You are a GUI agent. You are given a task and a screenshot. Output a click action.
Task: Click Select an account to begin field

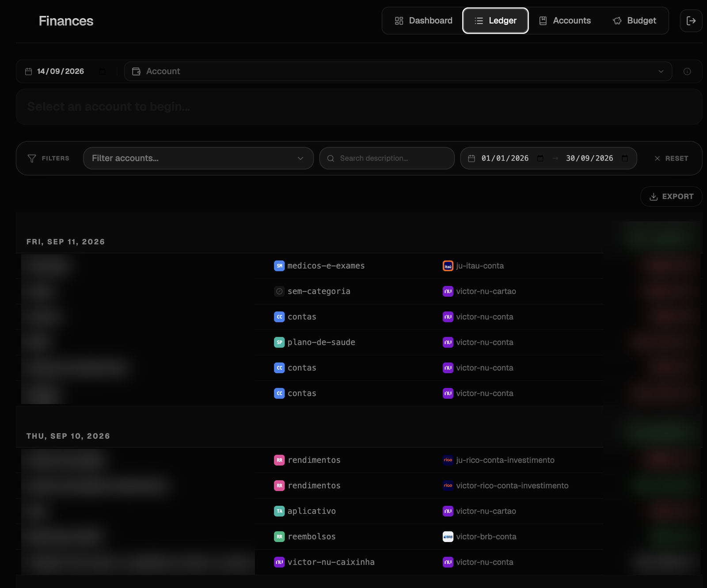point(359,107)
